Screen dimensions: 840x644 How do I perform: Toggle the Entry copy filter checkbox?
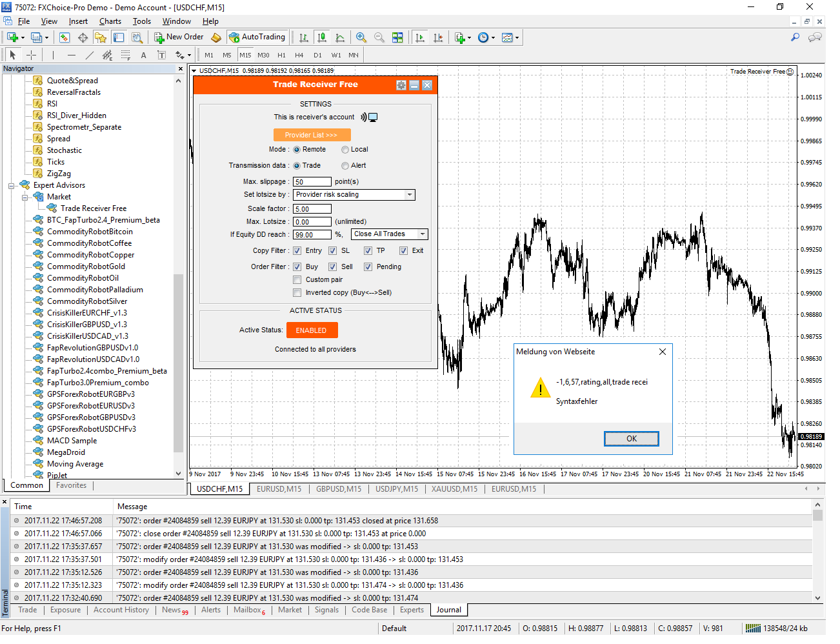tap(297, 251)
